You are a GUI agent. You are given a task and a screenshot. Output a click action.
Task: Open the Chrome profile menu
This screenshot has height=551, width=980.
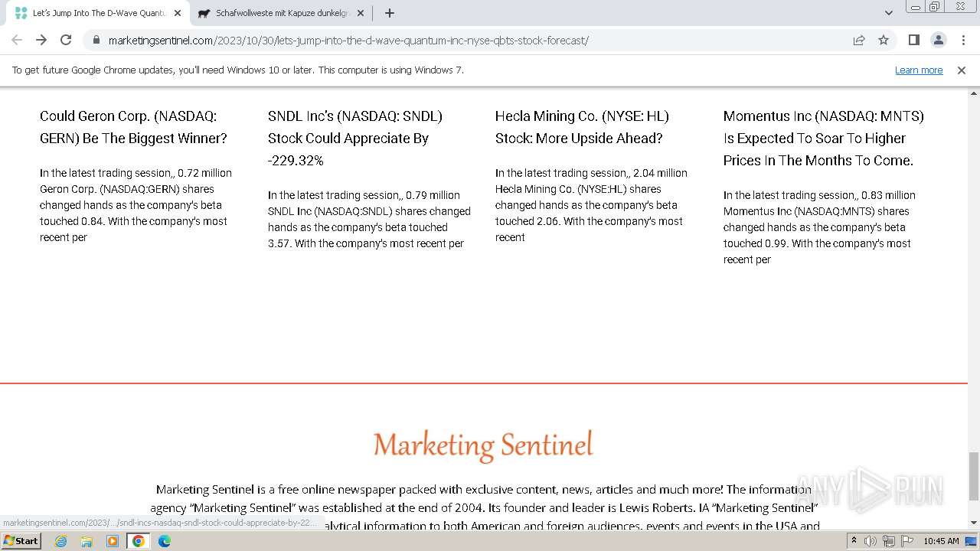tap(938, 40)
